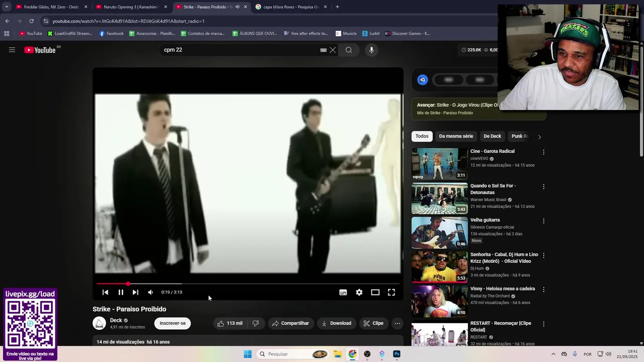Subscribe with the Inscrever-se button
The image size is (644, 362).
point(173,323)
